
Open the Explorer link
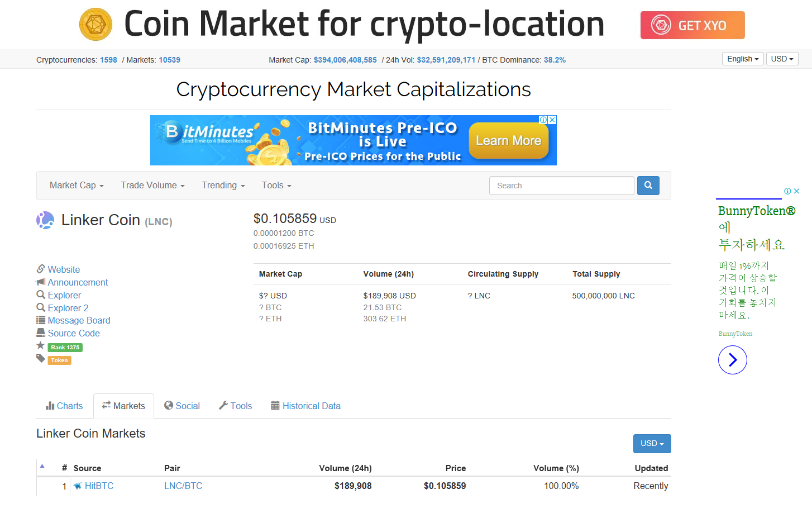[x=64, y=295]
